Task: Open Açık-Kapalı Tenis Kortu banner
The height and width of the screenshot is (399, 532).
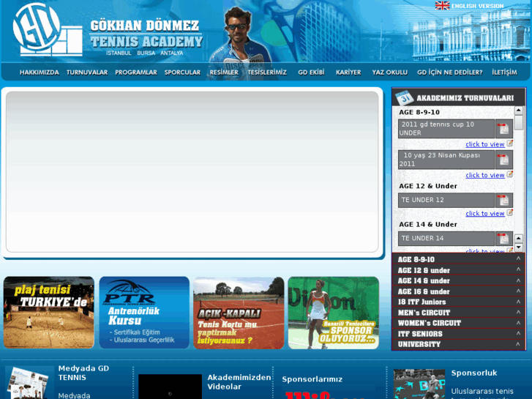Action: [x=239, y=313]
